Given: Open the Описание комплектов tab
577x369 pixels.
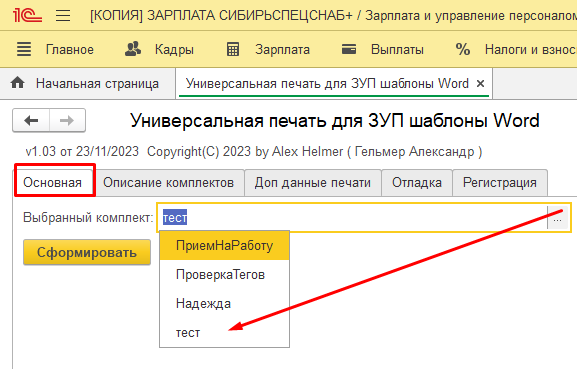Looking at the screenshot, I should (x=169, y=182).
